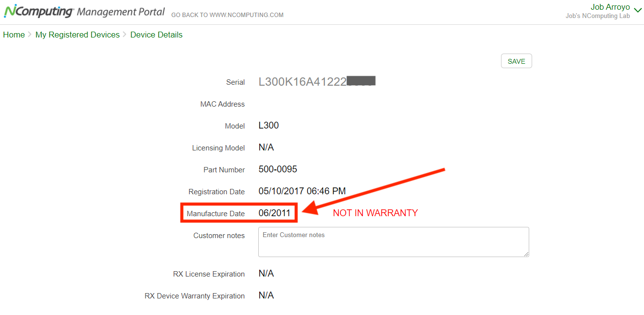Click the MAC Address label

tap(222, 104)
